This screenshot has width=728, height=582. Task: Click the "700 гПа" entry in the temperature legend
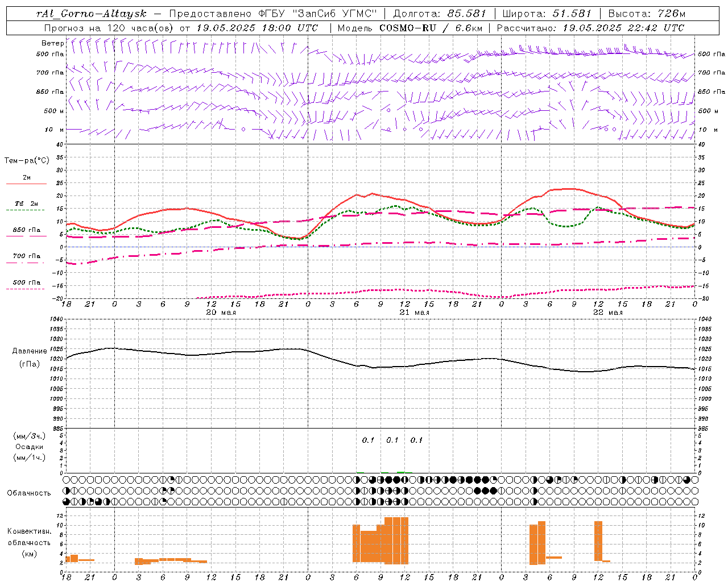click(27, 256)
